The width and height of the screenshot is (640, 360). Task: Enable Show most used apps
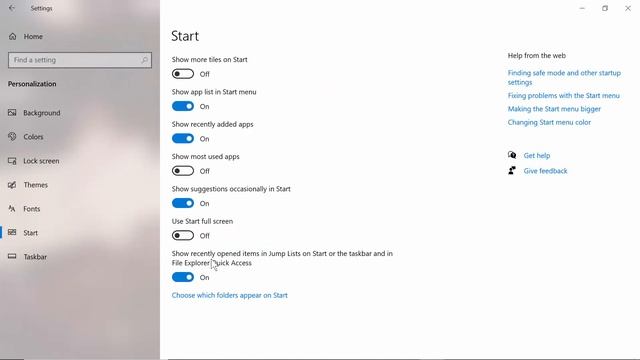pos(183,171)
